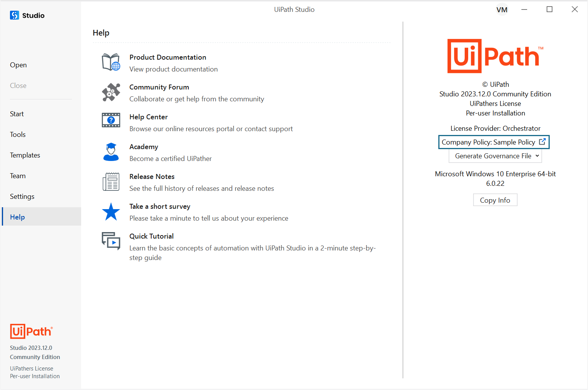
Task: Click the Copy Info button
Action: coord(495,200)
